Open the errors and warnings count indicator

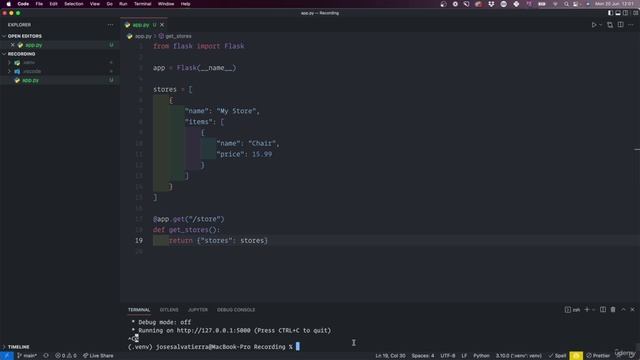click(66, 356)
